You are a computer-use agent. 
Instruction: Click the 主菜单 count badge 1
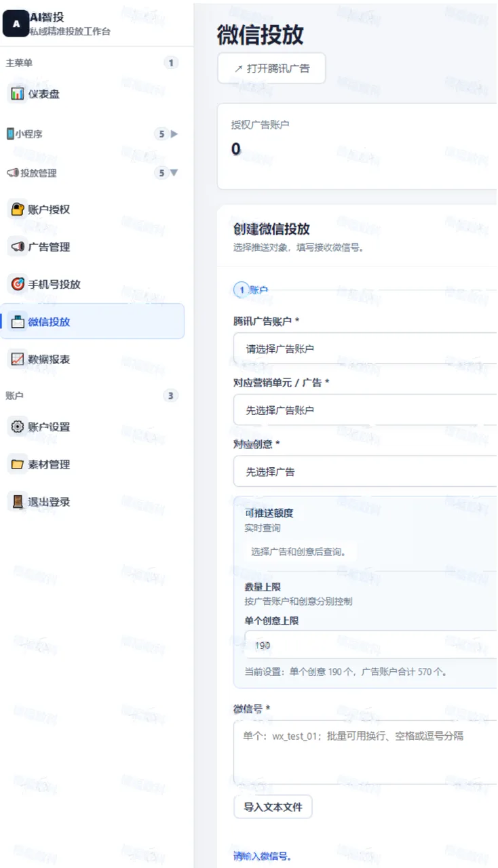171,63
